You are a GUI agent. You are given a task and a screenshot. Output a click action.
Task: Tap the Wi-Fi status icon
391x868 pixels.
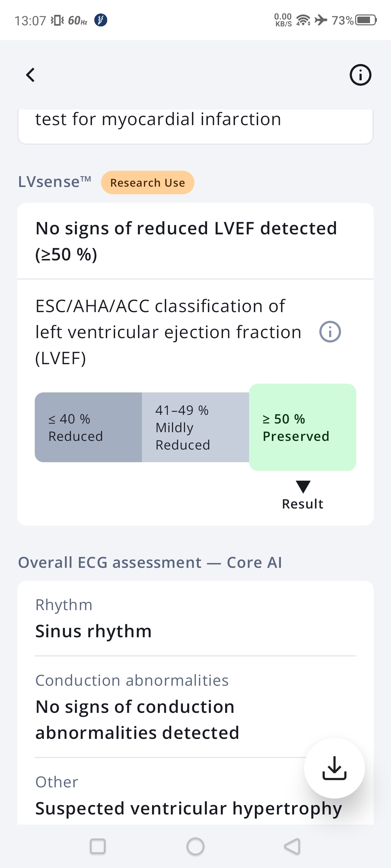coord(303,20)
